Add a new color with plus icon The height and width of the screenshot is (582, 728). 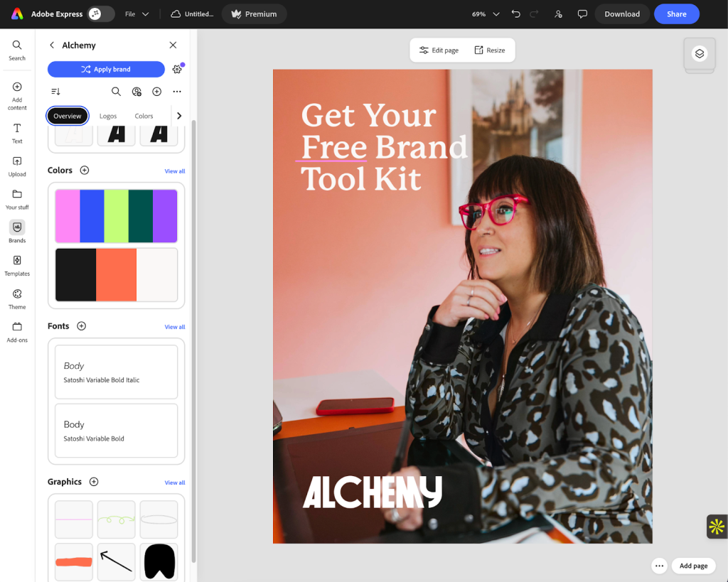[85, 171]
